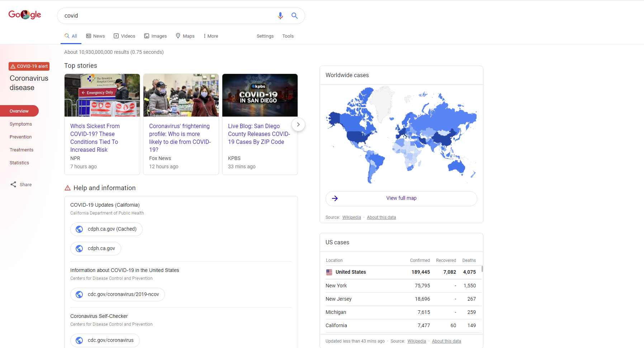The height and width of the screenshot is (348, 644).
Task: Open cdph.ca.gov (Cached) link
Action: click(106, 229)
